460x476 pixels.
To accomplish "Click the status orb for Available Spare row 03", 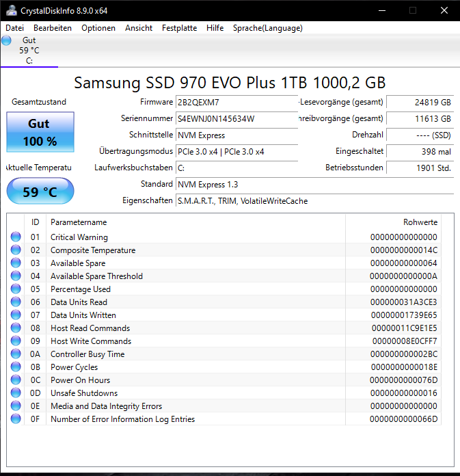I will (16, 263).
